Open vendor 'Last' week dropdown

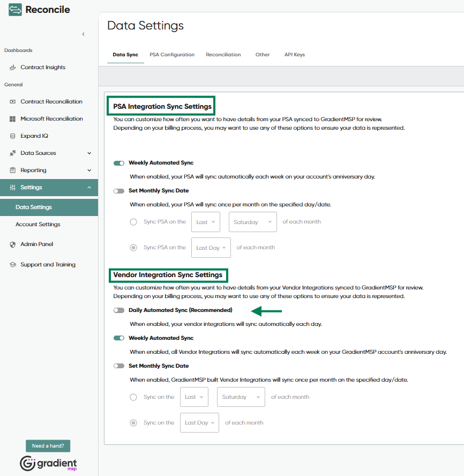click(194, 397)
